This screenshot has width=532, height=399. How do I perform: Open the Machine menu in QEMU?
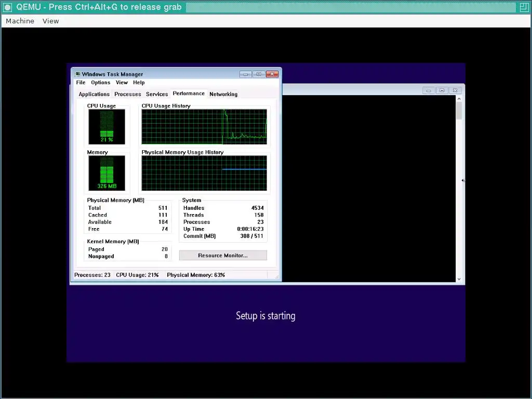[20, 21]
